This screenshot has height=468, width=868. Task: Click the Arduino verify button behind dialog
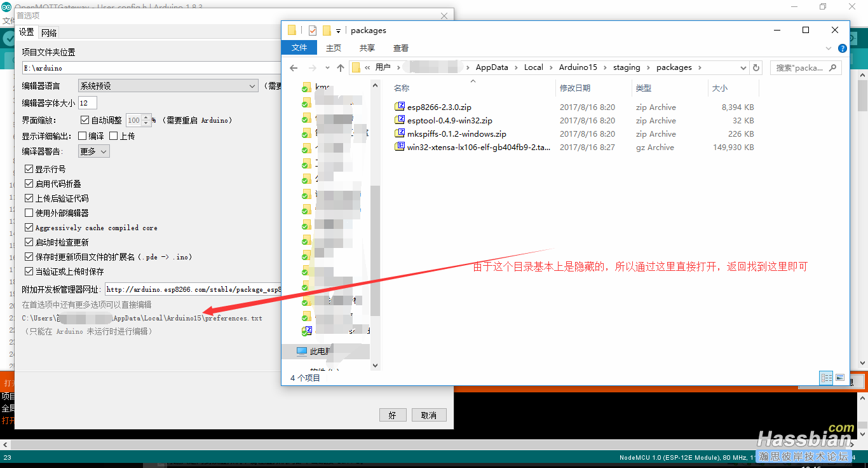pos(9,39)
